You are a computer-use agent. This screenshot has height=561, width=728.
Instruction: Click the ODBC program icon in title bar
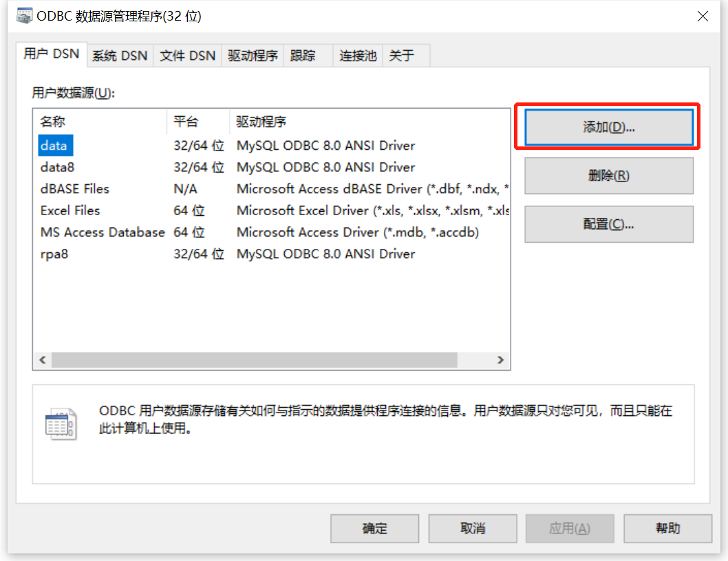click(25, 15)
